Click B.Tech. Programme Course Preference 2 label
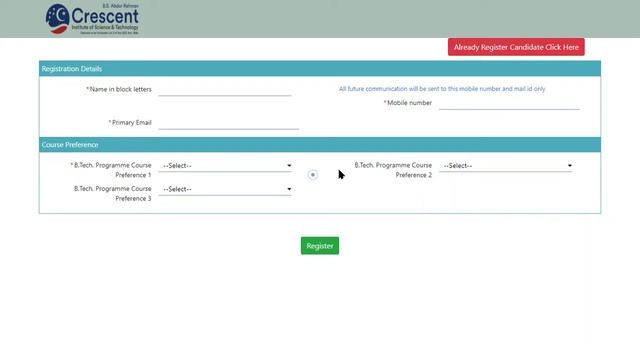The height and width of the screenshot is (360, 640). coord(393,170)
